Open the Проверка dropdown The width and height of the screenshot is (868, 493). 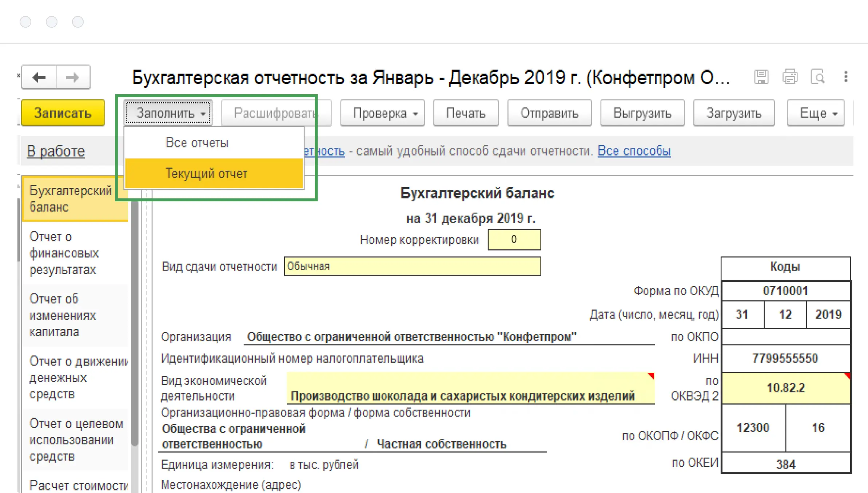coord(382,113)
